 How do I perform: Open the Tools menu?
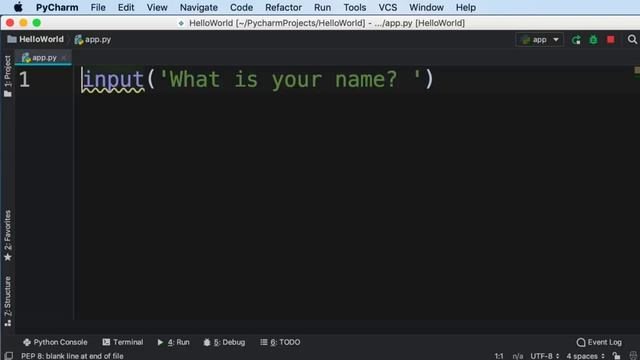coord(355,7)
